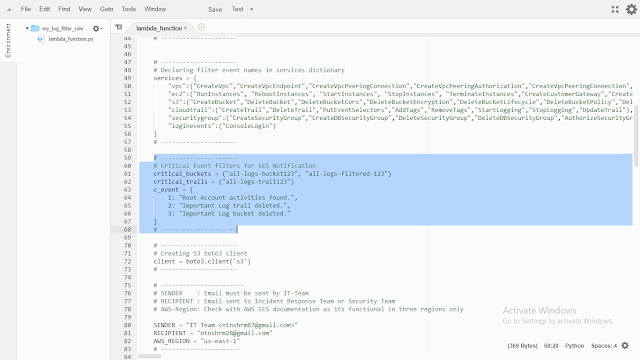
Task: Click the horizontal editor scrollbar
Action: coord(149,356)
